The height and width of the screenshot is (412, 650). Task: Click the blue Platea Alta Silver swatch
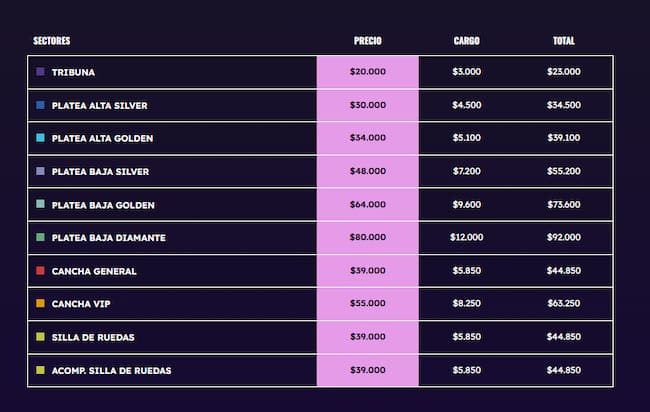pyautogui.click(x=40, y=105)
